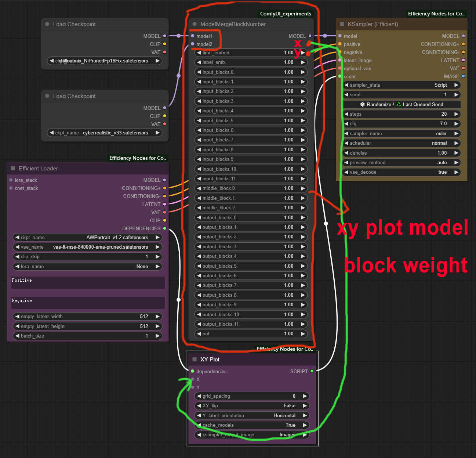The width and height of the screenshot is (476, 458).
Task: Click the right arrow to increase cfg
Action: [457, 124]
